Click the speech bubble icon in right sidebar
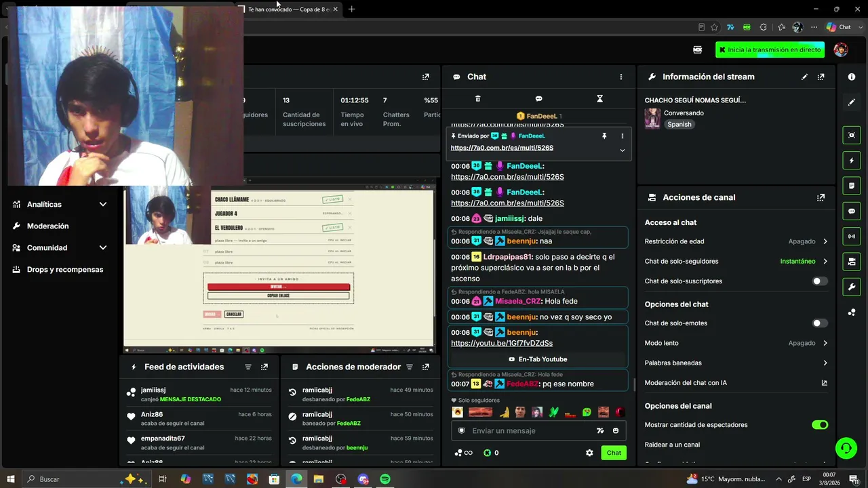 [x=852, y=211]
